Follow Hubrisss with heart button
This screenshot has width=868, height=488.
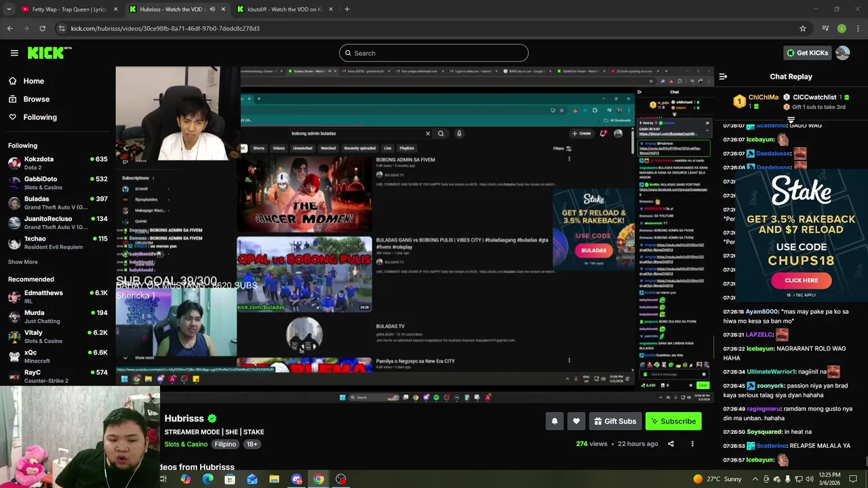576,421
